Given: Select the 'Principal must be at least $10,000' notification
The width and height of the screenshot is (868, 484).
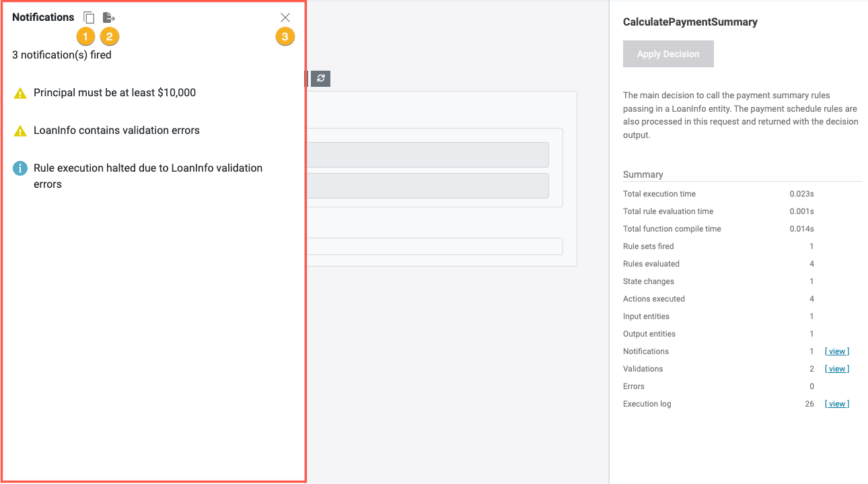Looking at the screenshot, I should point(114,93).
